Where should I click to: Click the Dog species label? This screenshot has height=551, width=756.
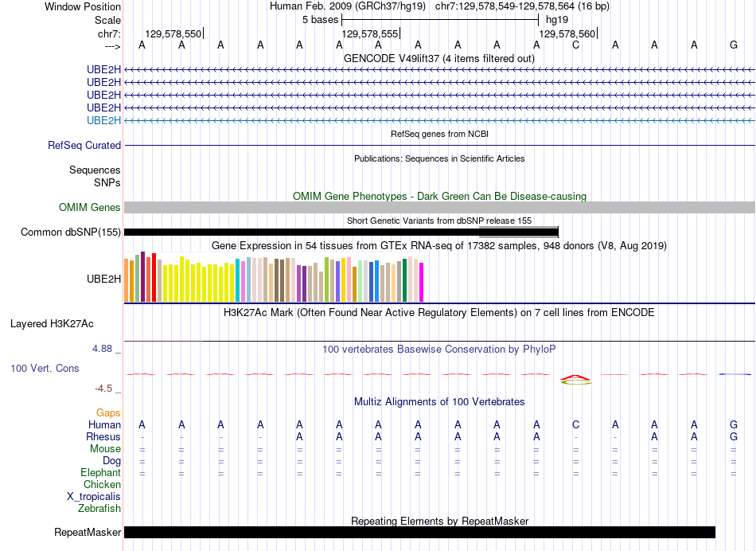[112, 461]
